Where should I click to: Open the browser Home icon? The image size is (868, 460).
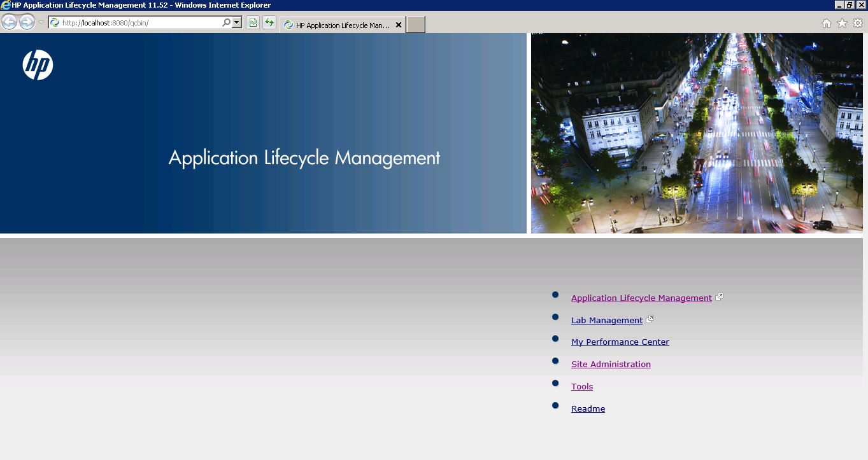[x=826, y=24]
